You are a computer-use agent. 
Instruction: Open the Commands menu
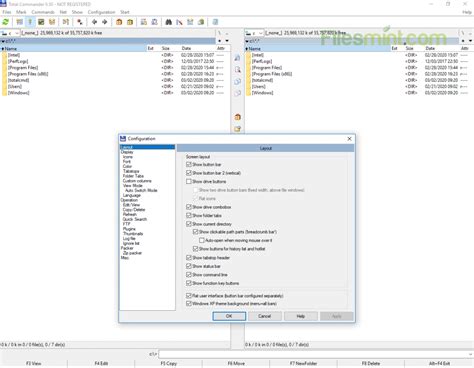(43, 12)
